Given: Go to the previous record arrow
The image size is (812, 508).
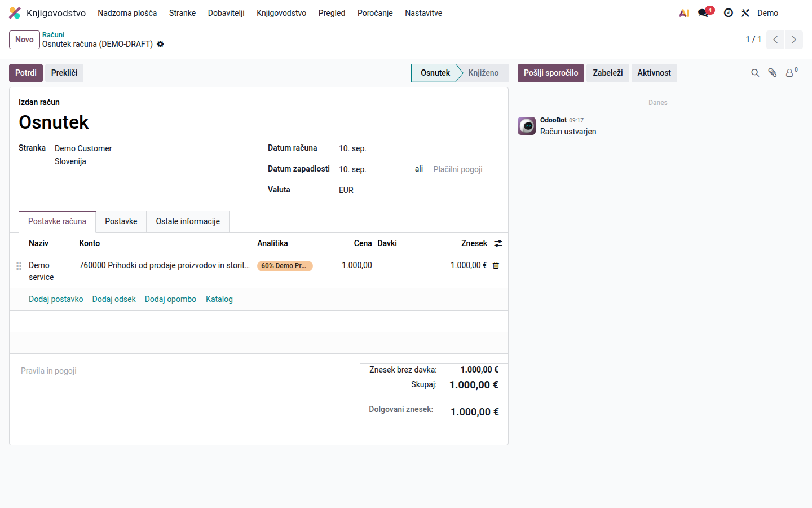Looking at the screenshot, I should click(x=775, y=40).
